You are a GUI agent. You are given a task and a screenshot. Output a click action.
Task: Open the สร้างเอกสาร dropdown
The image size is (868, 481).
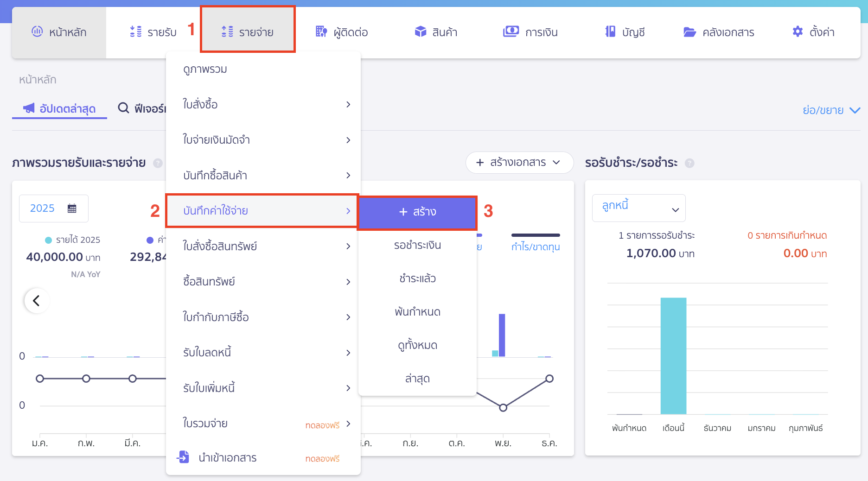coord(519,163)
